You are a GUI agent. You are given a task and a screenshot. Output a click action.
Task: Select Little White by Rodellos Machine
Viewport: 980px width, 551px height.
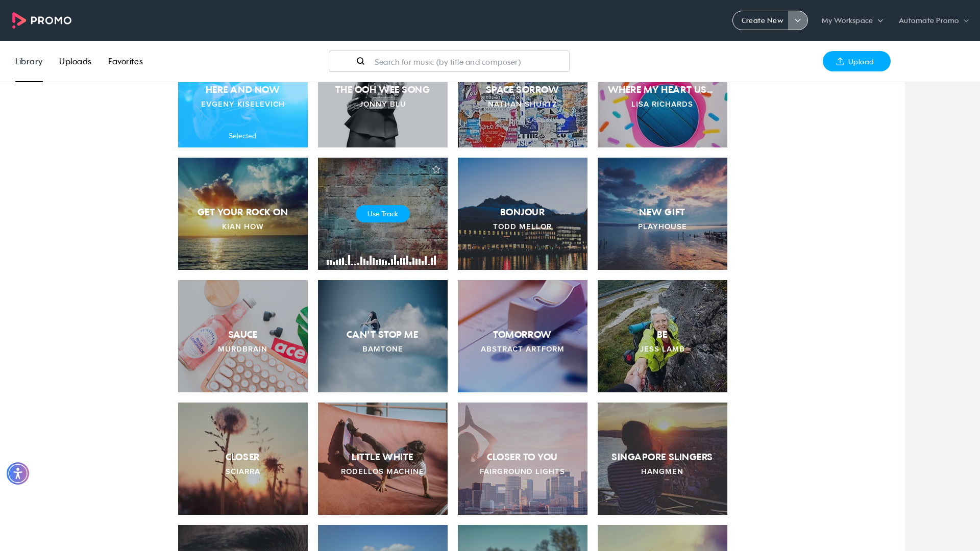point(383,459)
